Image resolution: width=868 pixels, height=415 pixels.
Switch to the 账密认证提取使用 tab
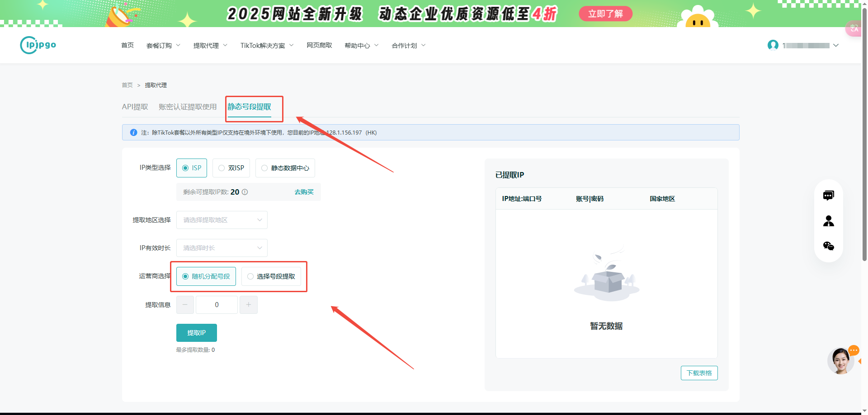188,107
